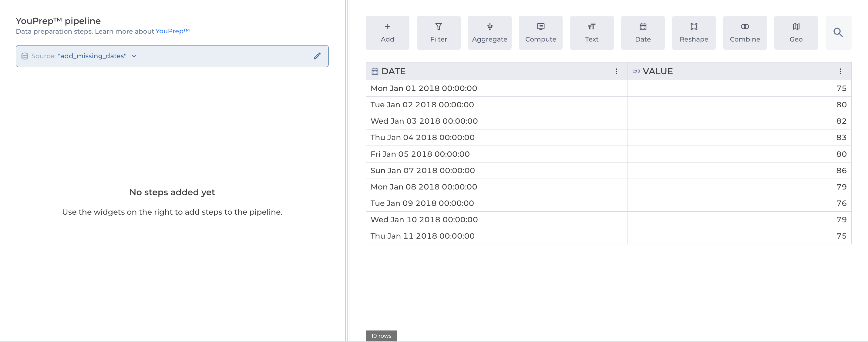868x342 pixels.
Task: Select the VALUE column header
Action: pyautogui.click(x=658, y=71)
